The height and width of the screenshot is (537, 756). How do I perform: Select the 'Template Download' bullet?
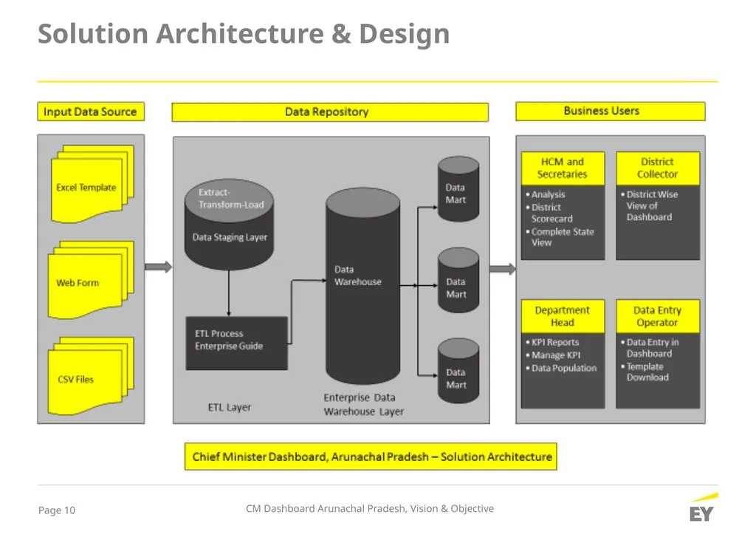(645, 372)
